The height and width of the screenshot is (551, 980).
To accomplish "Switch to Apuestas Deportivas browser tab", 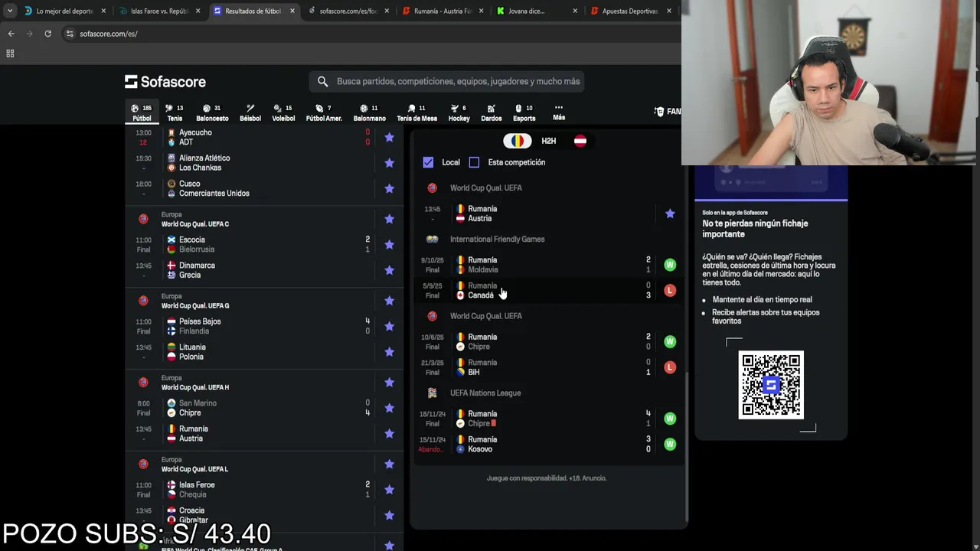I will pos(632,11).
